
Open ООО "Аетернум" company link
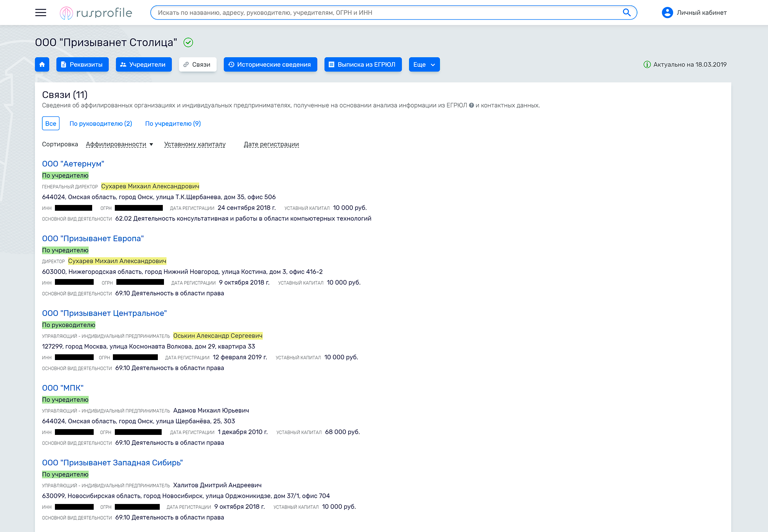[x=73, y=164]
